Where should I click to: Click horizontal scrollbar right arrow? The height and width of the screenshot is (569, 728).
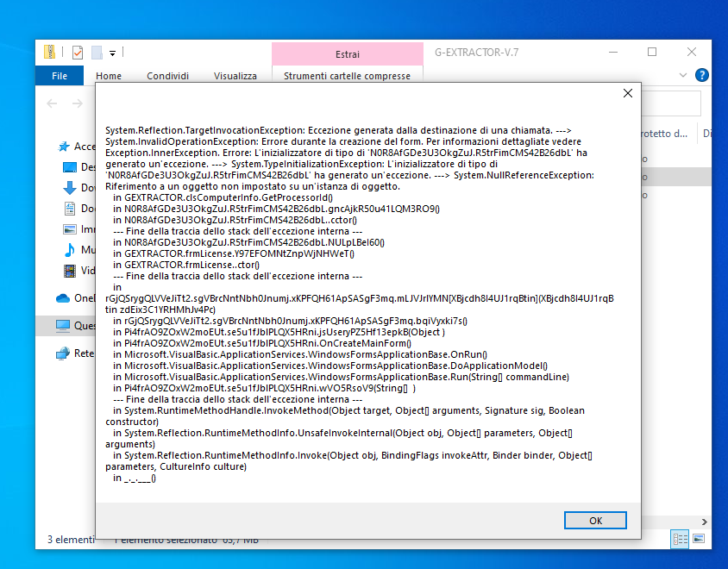[705, 522]
